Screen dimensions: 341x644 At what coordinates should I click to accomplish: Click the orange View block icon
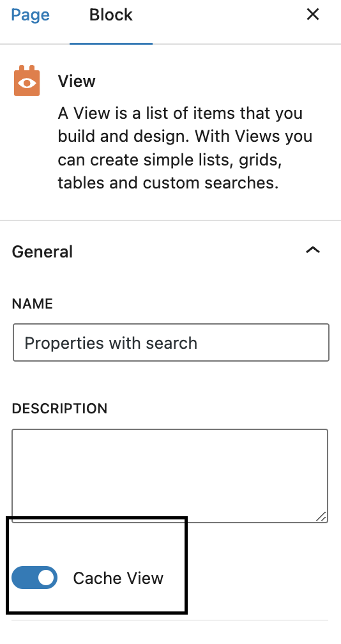tap(27, 80)
